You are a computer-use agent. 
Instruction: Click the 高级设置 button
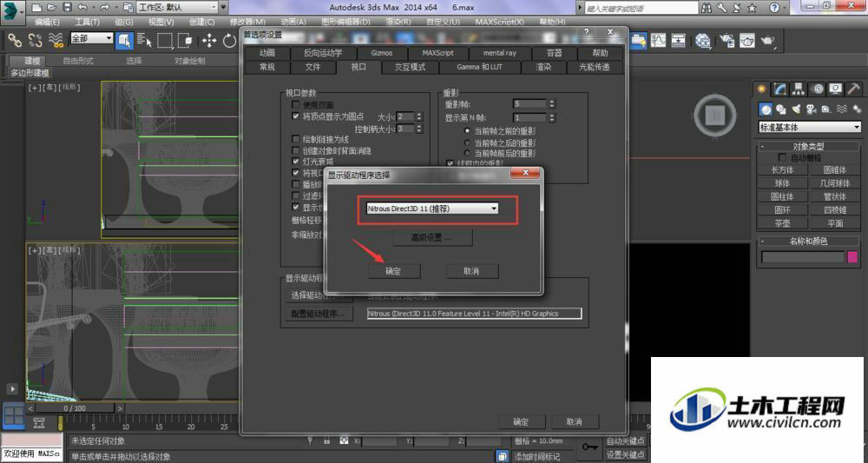[x=431, y=238]
